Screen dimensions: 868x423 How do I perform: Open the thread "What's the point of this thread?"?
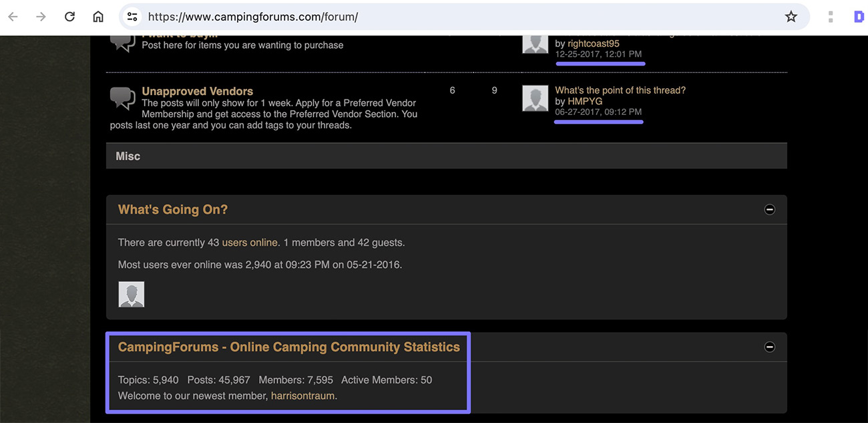[x=620, y=90]
